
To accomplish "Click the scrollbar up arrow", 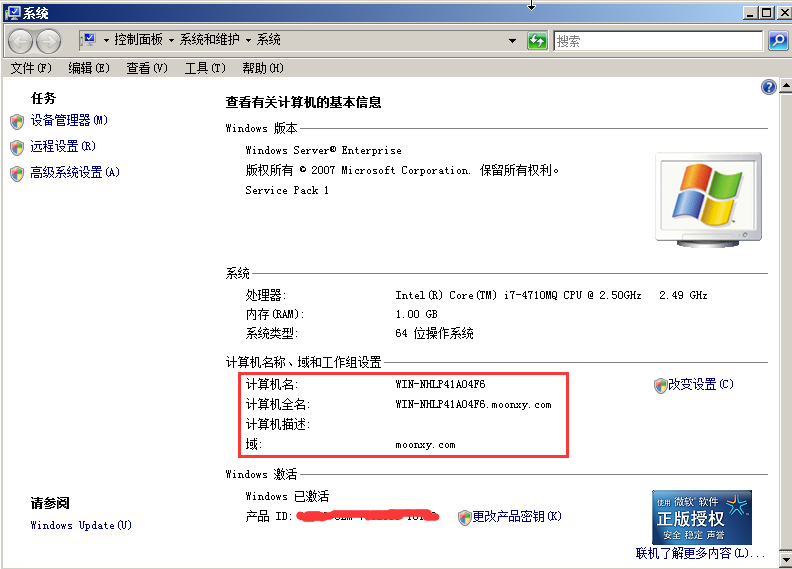I will (x=786, y=86).
